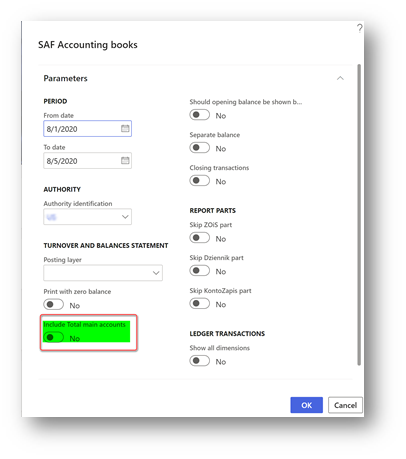Viewport: 406px width, 459px height.
Task: Toggle Skip ZOiS part switch
Action: click(200, 238)
